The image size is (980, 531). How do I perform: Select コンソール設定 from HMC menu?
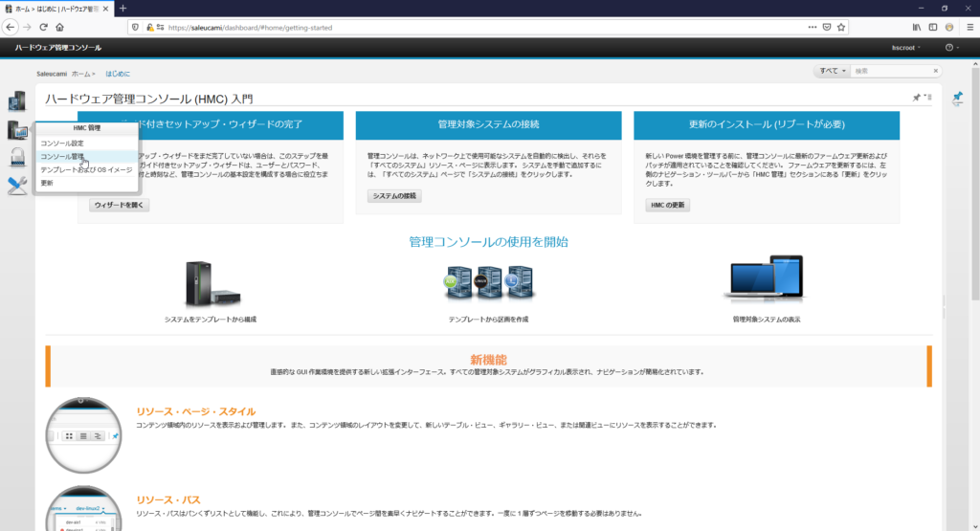(62, 144)
